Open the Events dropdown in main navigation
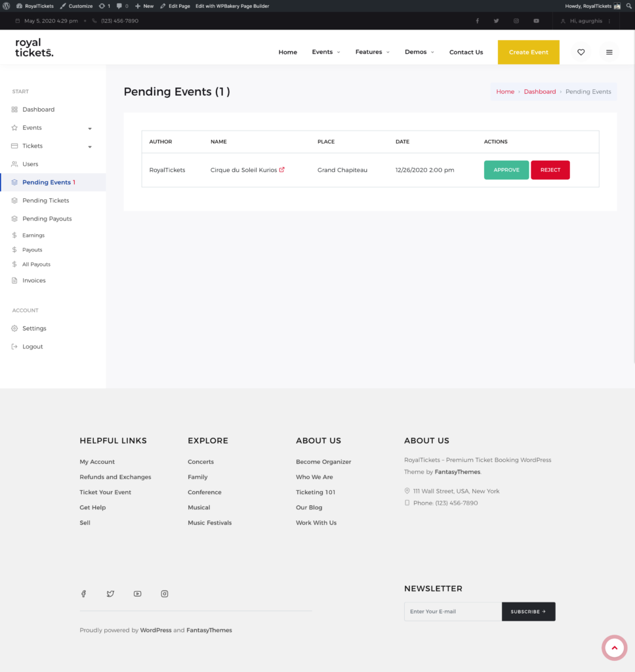Image resolution: width=635 pixels, height=672 pixels. click(326, 52)
